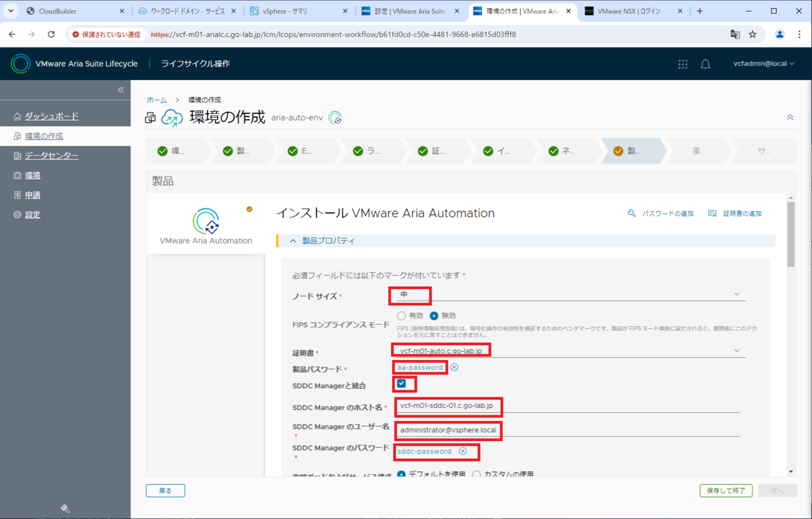The image size is (812, 519).
Task: Collapse the wizard header with double chevron
Action: [x=790, y=118]
